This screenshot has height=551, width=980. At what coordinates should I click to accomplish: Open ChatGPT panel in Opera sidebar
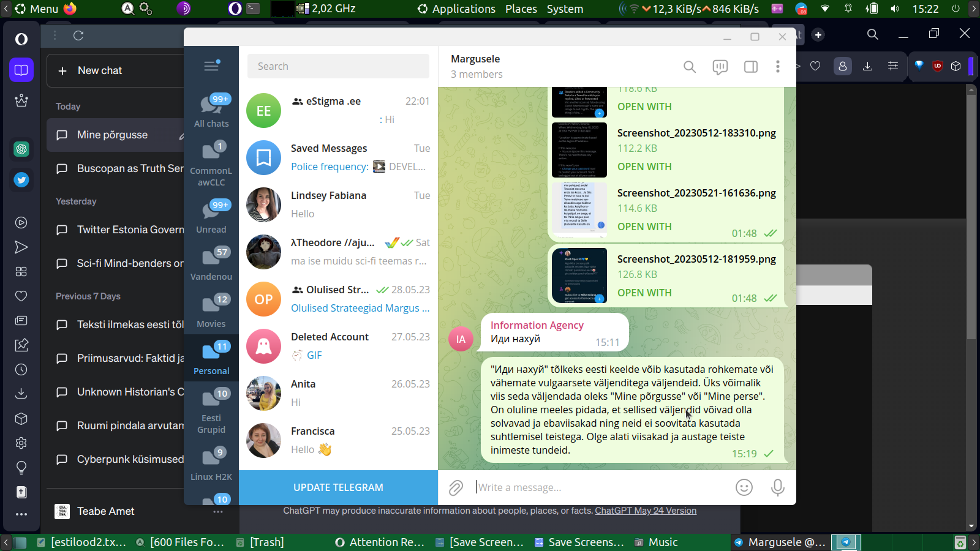pos(21,149)
